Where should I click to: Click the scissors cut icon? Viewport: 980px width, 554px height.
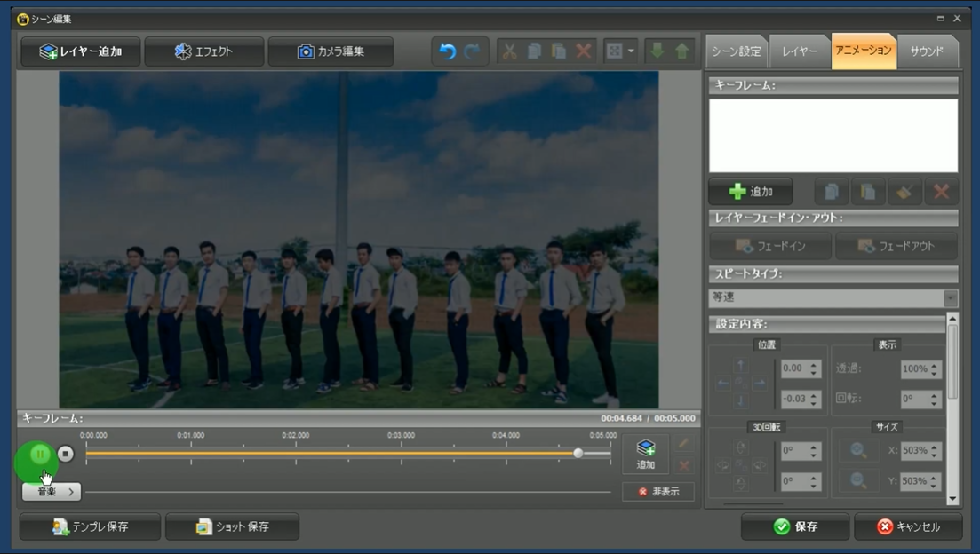[x=509, y=51]
